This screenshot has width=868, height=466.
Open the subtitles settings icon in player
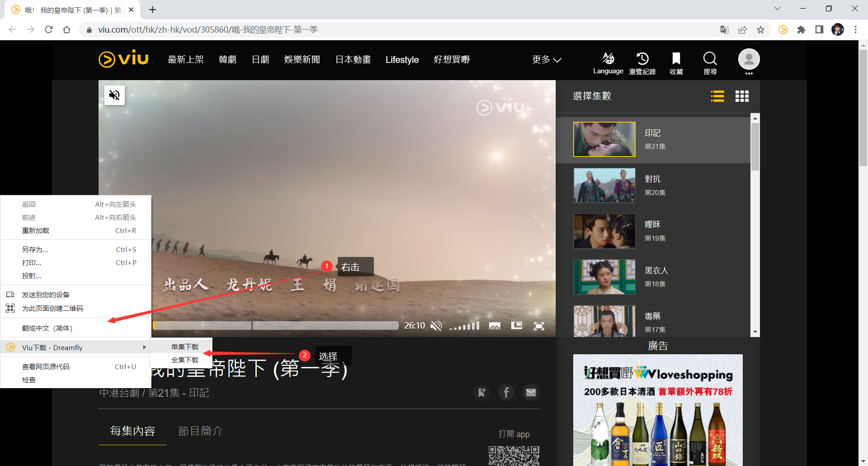pyautogui.click(x=495, y=326)
